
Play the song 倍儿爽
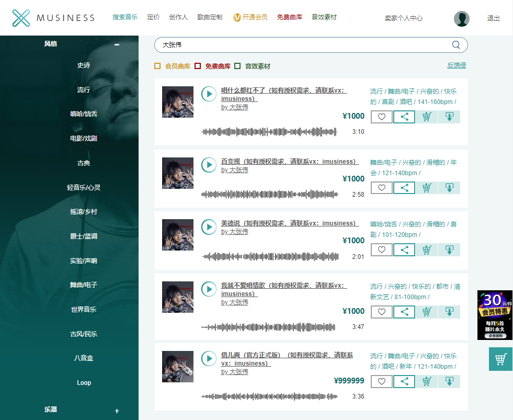tap(209, 358)
